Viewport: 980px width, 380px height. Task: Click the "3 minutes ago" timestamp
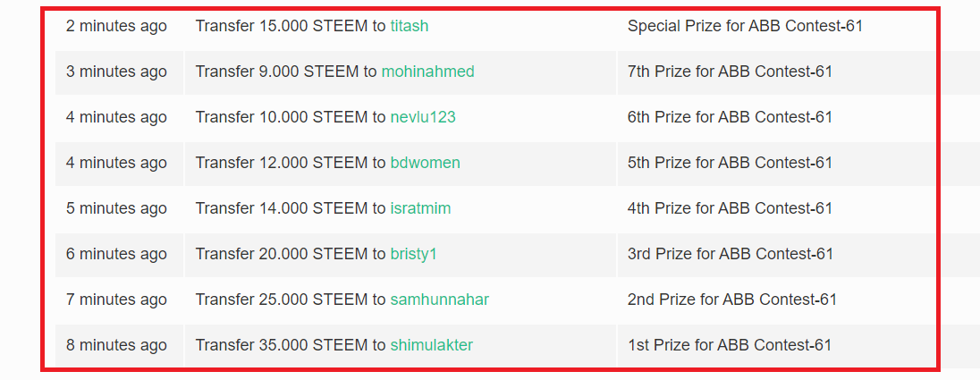pos(116,72)
